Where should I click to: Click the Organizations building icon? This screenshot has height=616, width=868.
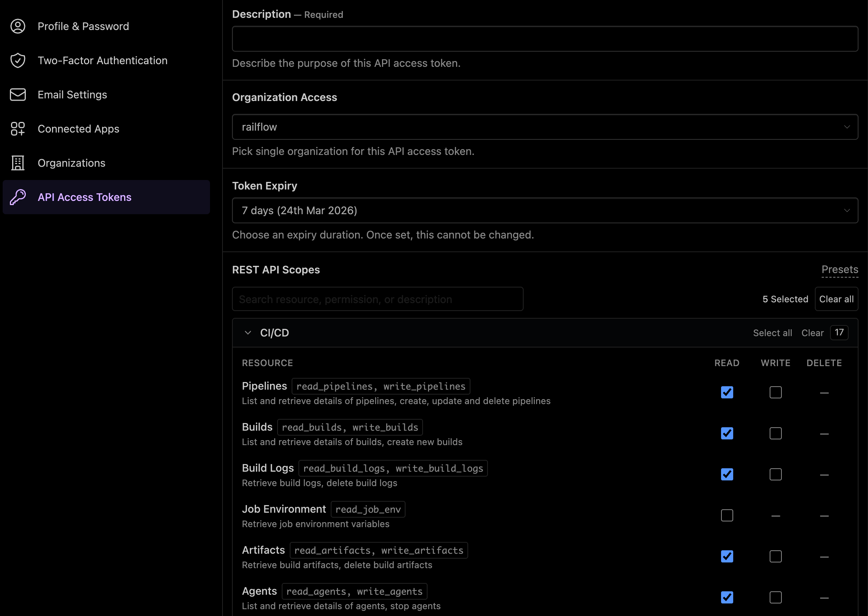18,163
